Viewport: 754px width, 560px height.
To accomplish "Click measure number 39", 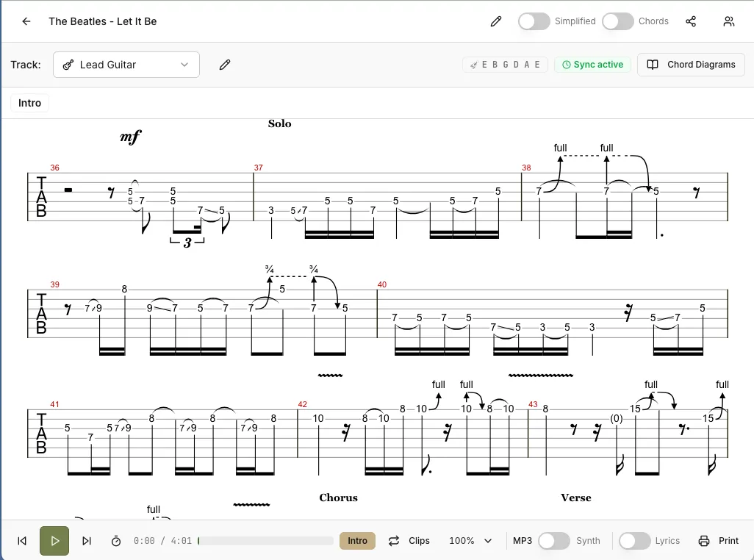I will click(x=55, y=284).
